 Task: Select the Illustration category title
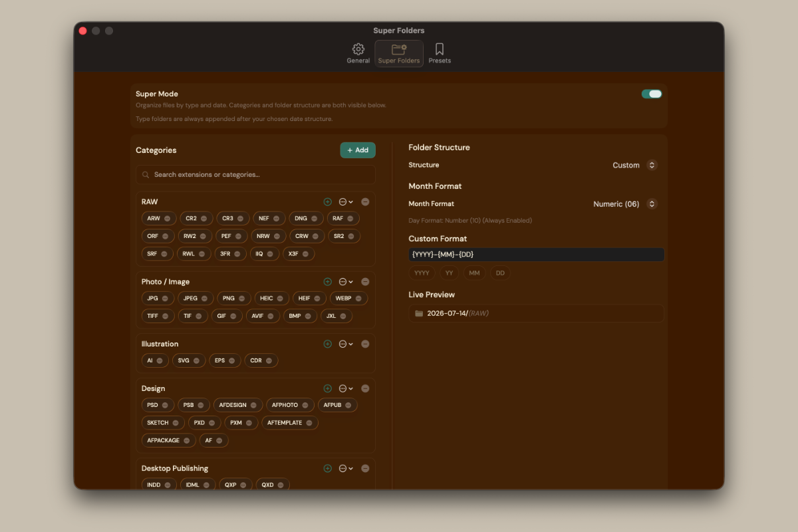160,344
